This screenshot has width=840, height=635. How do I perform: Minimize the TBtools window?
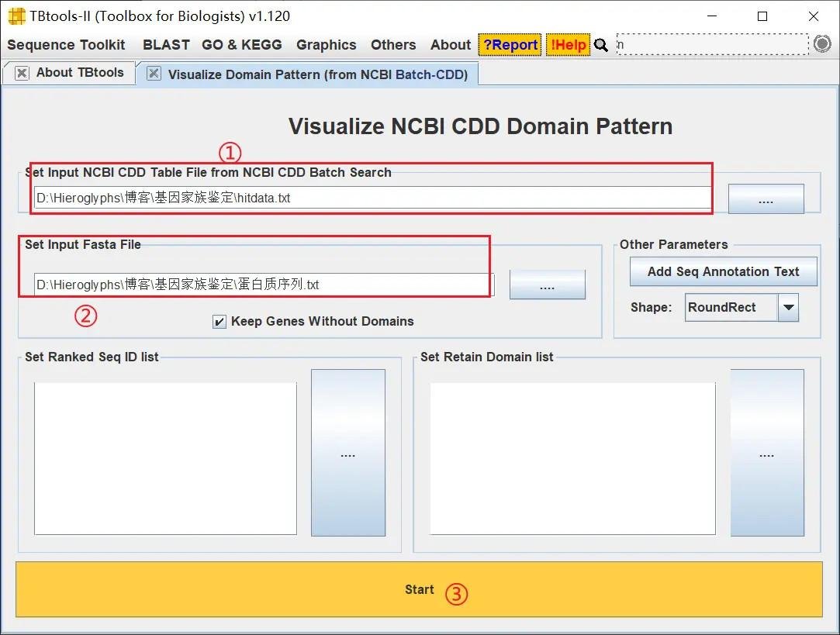coord(712,16)
